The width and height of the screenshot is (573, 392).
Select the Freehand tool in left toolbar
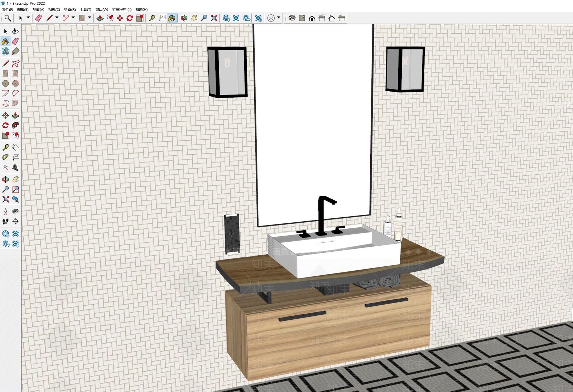point(15,64)
